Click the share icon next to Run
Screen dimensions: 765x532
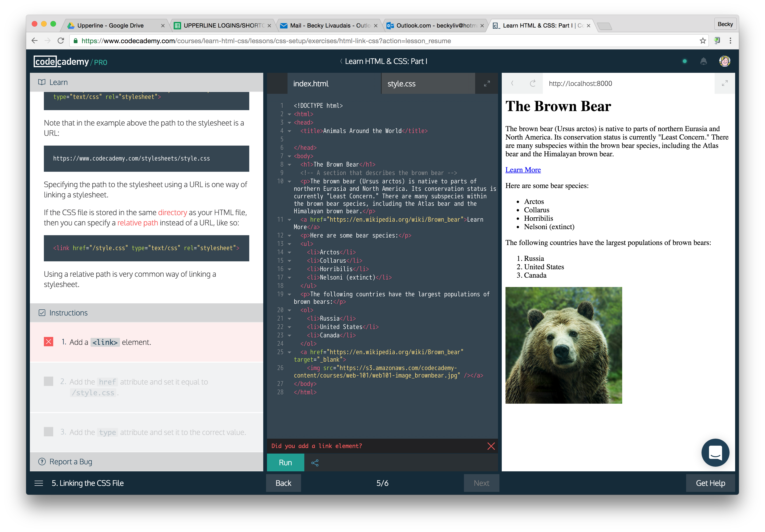coord(315,463)
